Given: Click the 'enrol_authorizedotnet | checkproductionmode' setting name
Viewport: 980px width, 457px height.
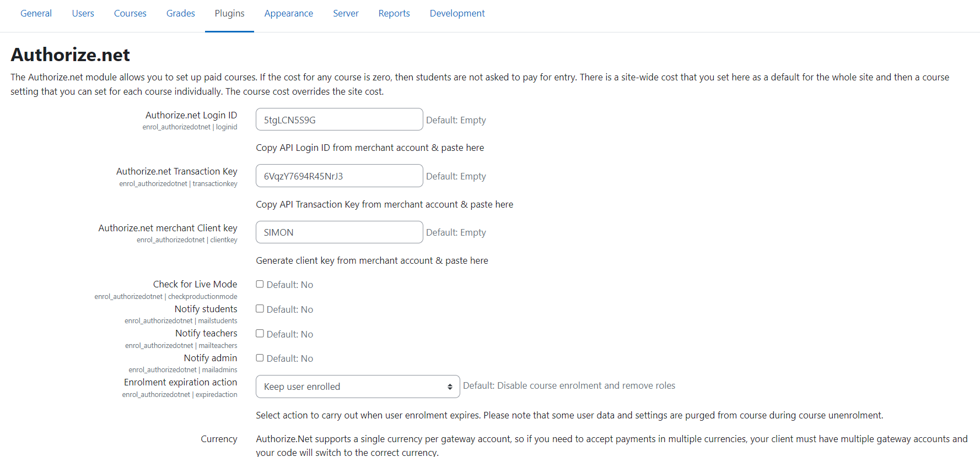Looking at the screenshot, I should (x=166, y=297).
